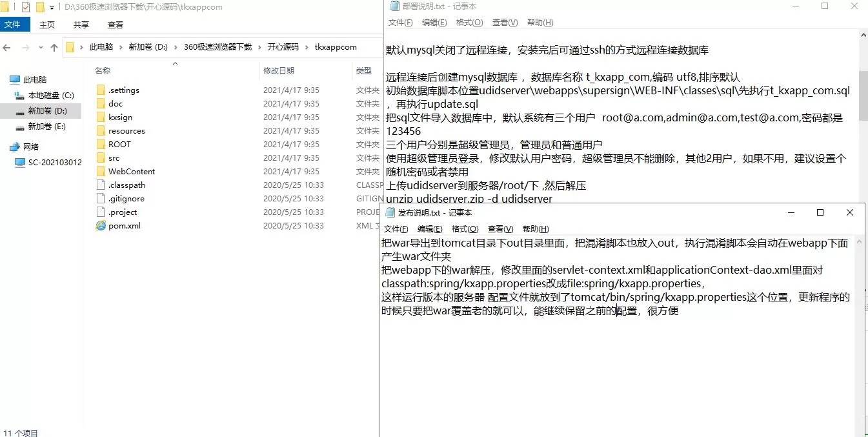Click the kxsign folder icon
The image size is (868, 437).
[100, 117]
